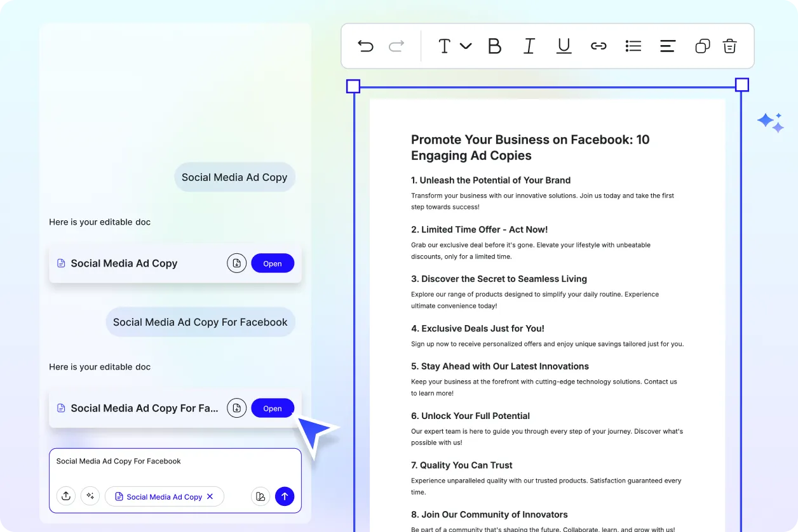This screenshot has width=798, height=532.
Task: Open Social Media Ad Copy For Facebook doc
Action: pyautogui.click(x=273, y=408)
